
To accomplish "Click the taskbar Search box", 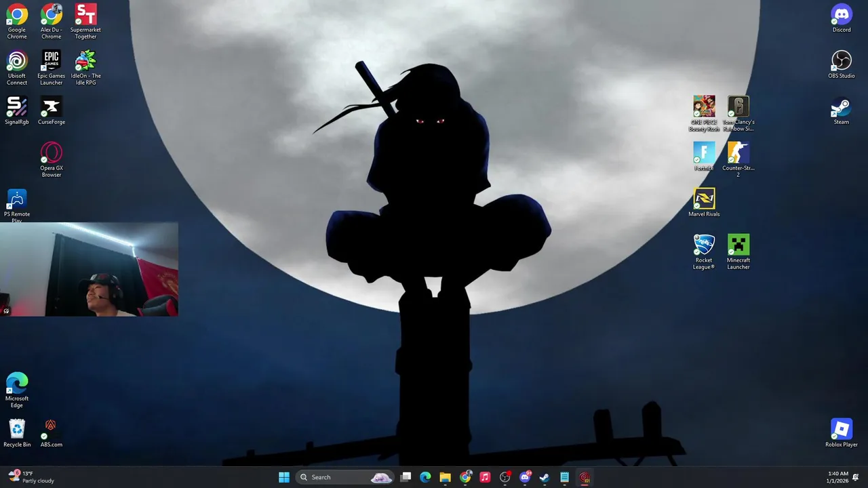I will [345, 477].
